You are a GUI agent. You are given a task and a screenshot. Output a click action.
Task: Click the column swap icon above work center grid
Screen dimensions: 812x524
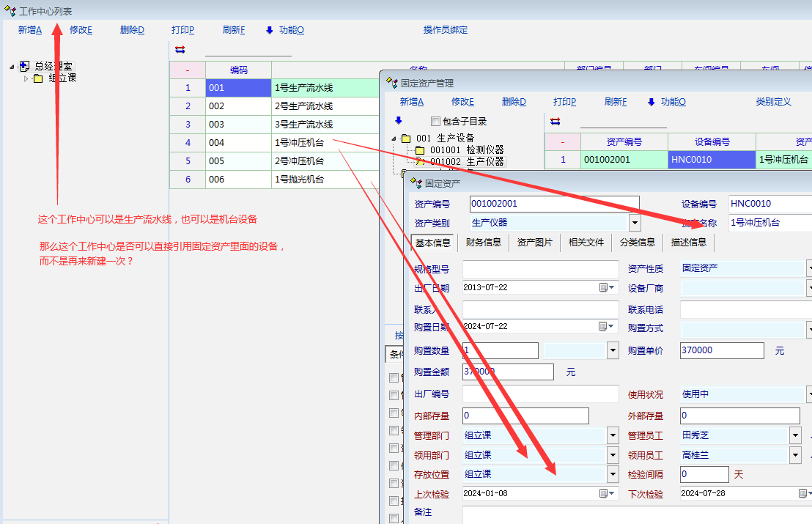click(180, 50)
